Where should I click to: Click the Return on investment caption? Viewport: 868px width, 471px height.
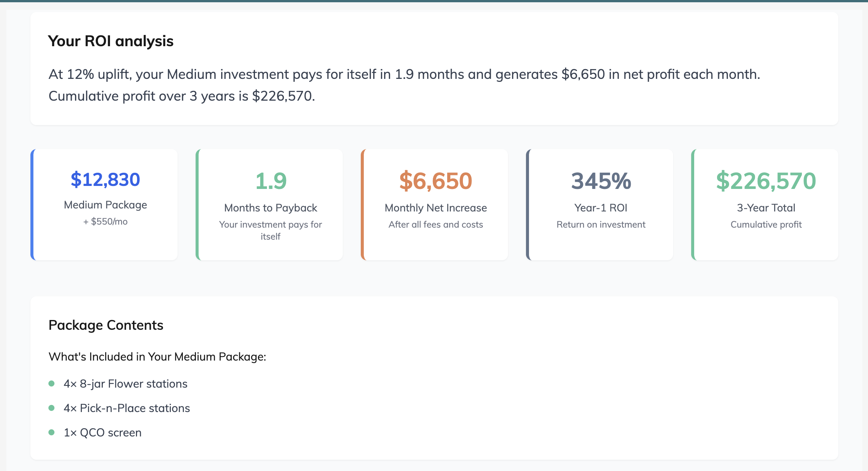tap(601, 225)
